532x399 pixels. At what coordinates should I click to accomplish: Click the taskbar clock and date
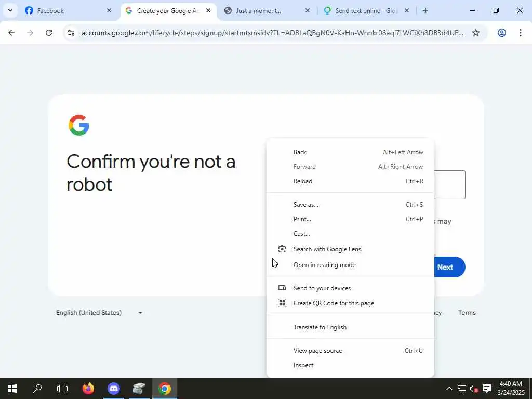[x=511, y=389]
